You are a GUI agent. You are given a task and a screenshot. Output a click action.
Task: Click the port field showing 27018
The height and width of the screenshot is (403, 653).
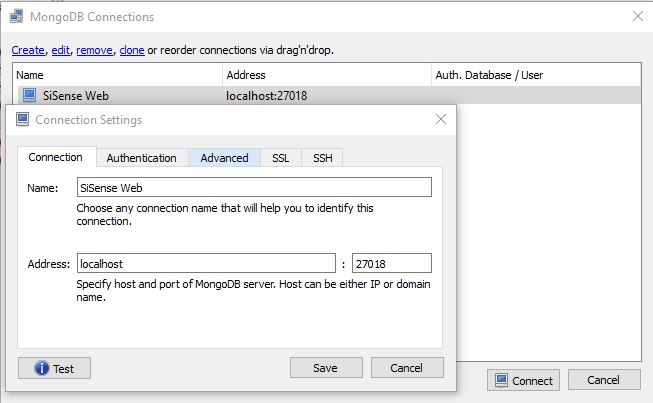pos(392,263)
